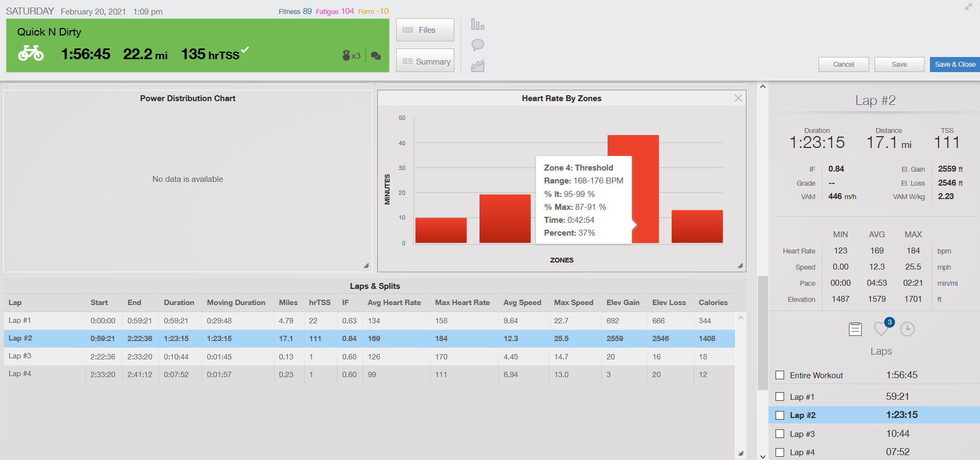
Task: Click the 1:56:45 total duration
Action: (86, 54)
